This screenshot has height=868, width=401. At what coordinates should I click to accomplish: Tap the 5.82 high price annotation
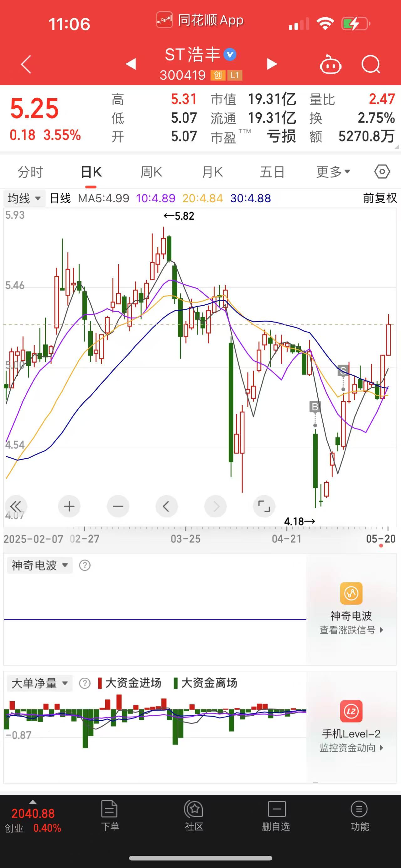point(179,216)
